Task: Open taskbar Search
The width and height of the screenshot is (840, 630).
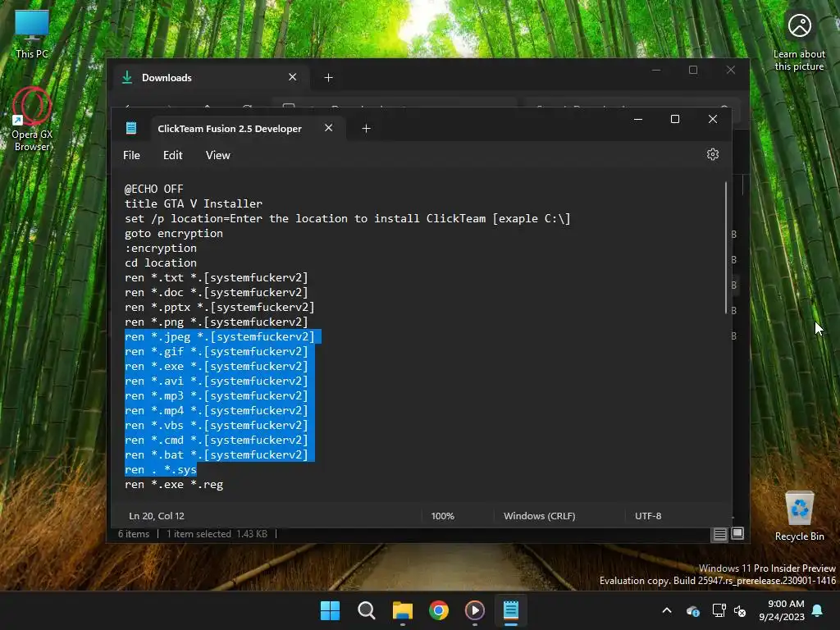Action: (367, 610)
